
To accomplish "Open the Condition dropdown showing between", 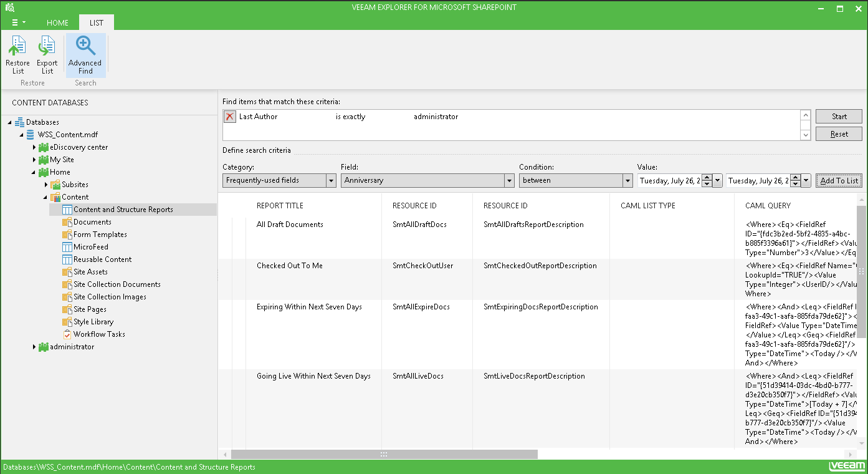I will [627, 180].
